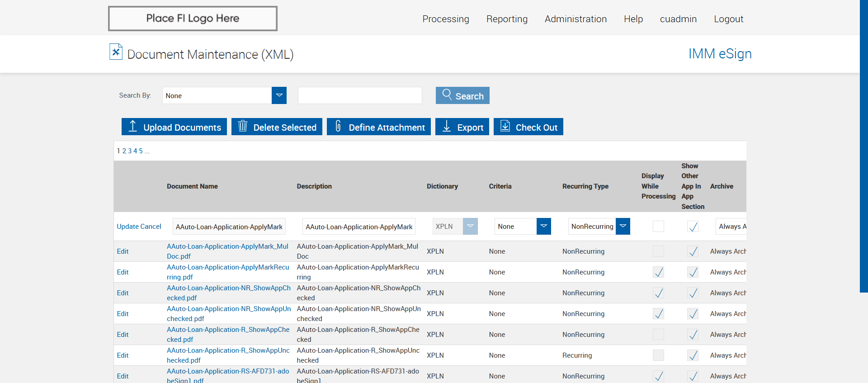Click the trash can icon on Delete Selected

tap(243, 126)
